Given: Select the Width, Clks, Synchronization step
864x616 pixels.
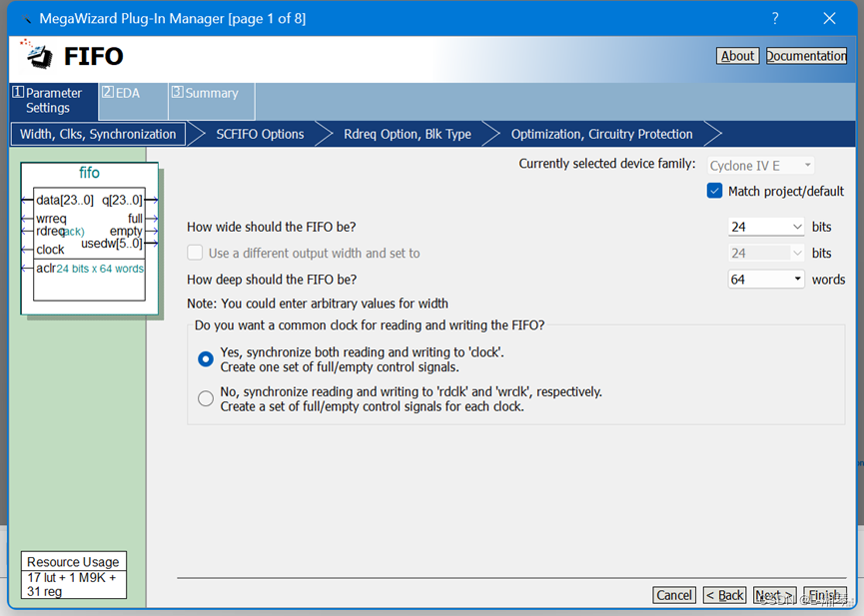Looking at the screenshot, I should [98, 134].
